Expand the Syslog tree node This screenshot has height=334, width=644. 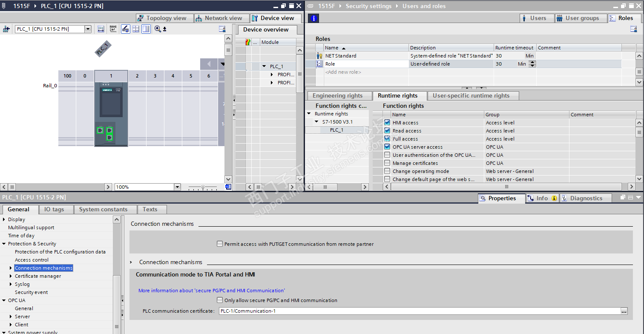coord(11,284)
